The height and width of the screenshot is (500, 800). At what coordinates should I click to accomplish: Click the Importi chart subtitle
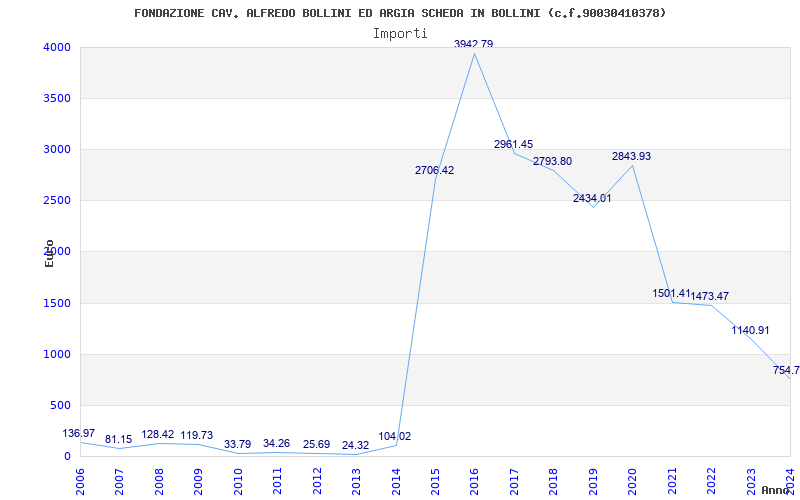[400, 34]
